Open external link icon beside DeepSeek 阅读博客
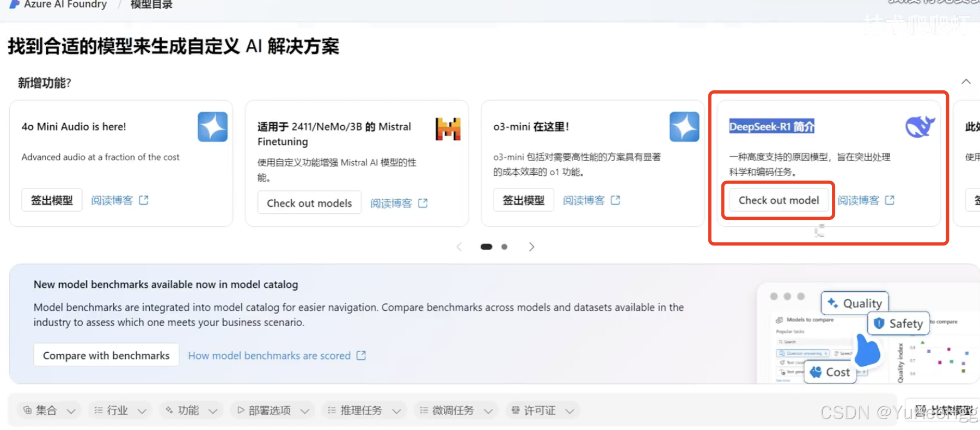Image resolution: width=980 pixels, height=430 pixels. 890,200
